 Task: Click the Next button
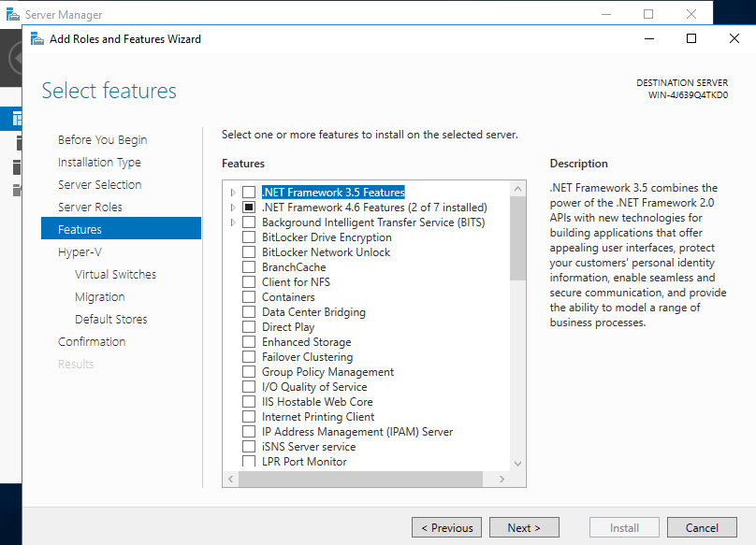524,527
